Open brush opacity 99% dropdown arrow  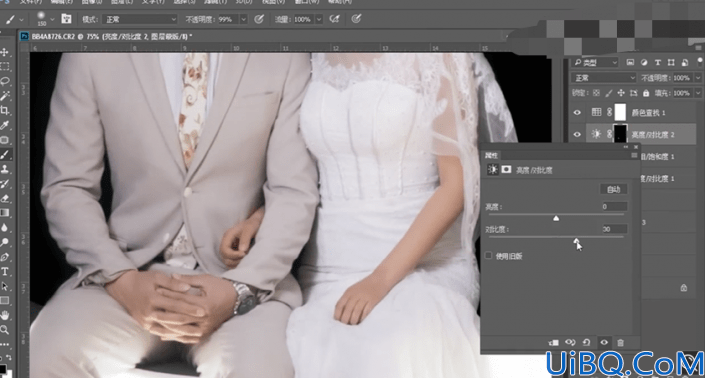[x=243, y=19]
